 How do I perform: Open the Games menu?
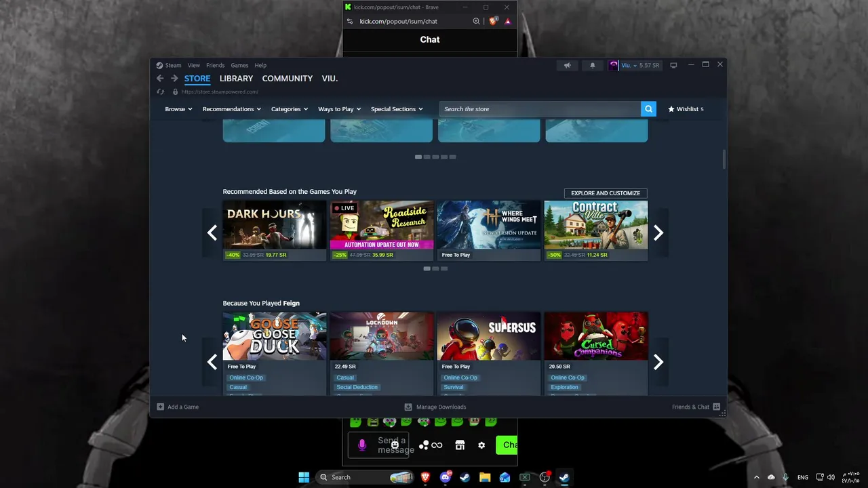click(x=239, y=65)
